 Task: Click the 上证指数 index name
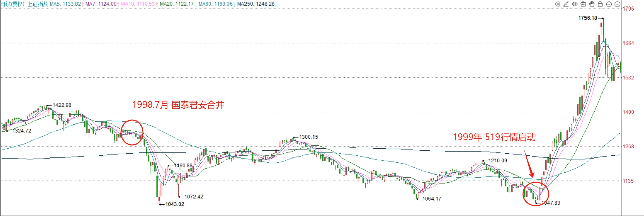[38, 4]
